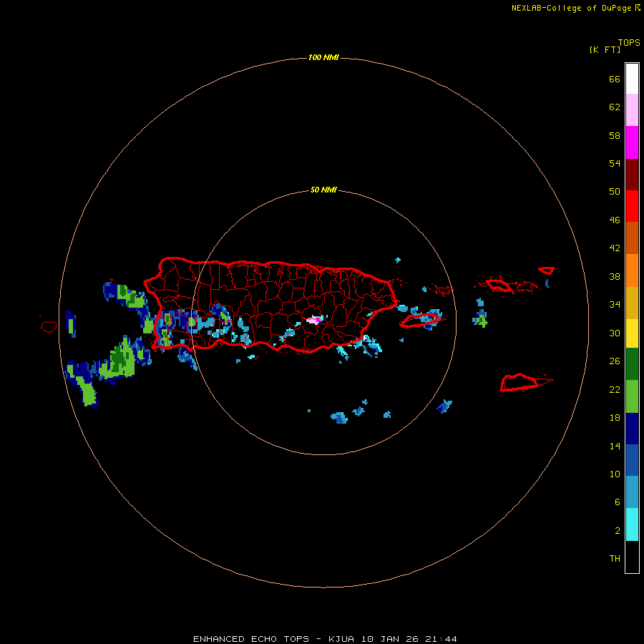Pick the magenta legend color band
The image size is (644, 644).
pos(632,142)
